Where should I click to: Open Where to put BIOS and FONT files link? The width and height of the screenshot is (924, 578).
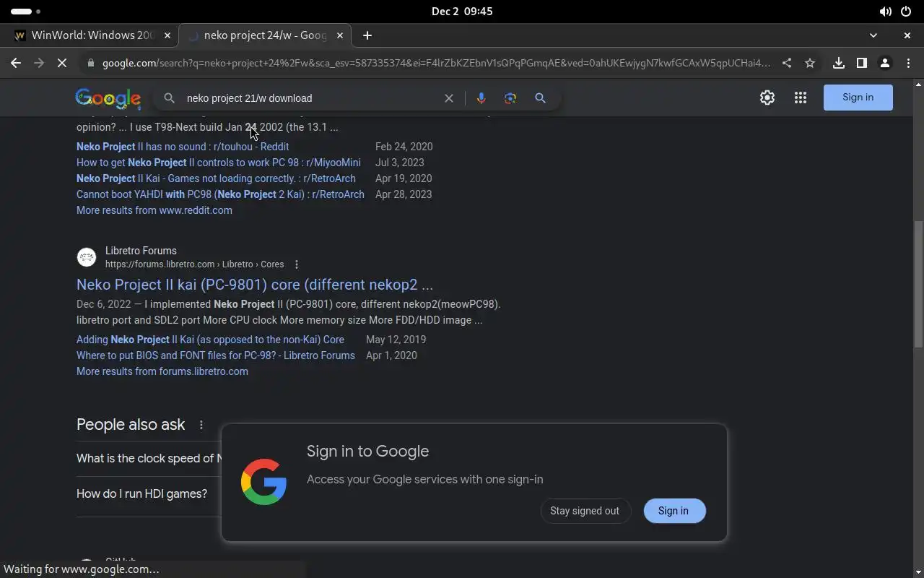click(x=216, y=355)
